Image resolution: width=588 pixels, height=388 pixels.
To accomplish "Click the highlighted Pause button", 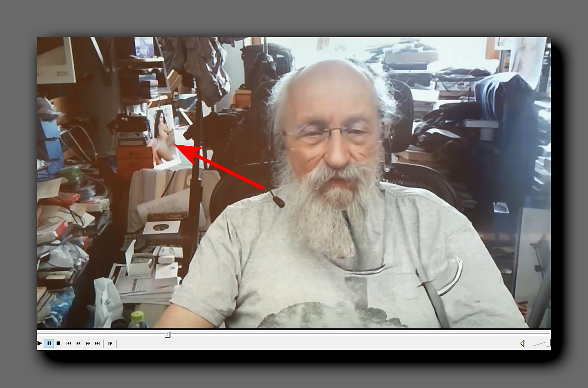I will tap(49, 343).
